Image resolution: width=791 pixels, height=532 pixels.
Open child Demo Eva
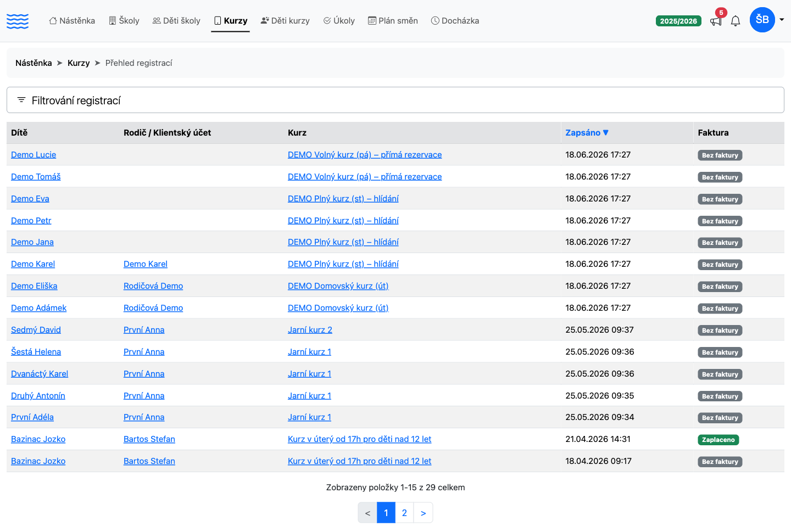point(30,199)
